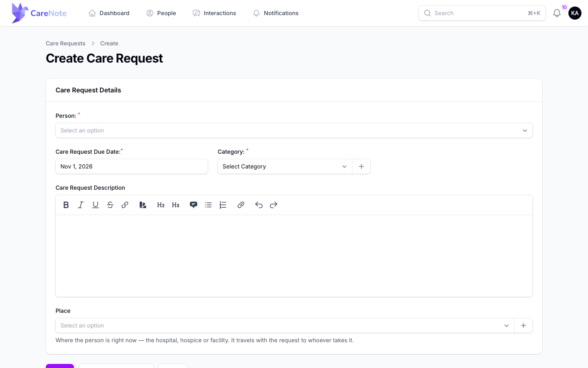Set text to Heading 3
588x368 pixels.
pos(176,205)
